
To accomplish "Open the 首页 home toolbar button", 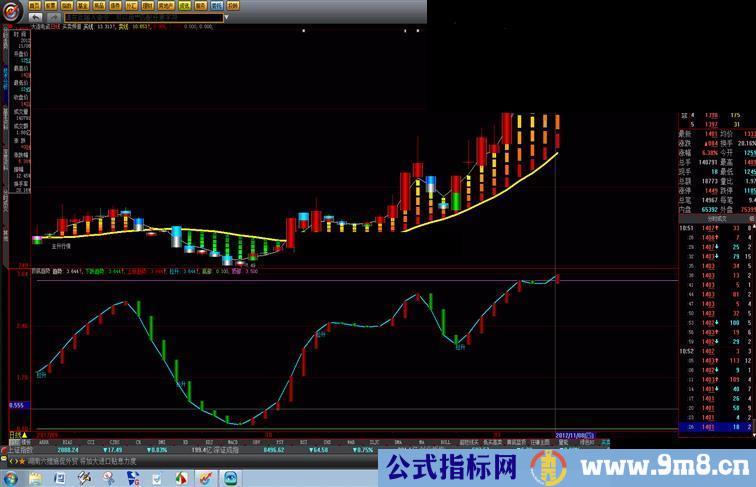I will click(x=34, y=5).
